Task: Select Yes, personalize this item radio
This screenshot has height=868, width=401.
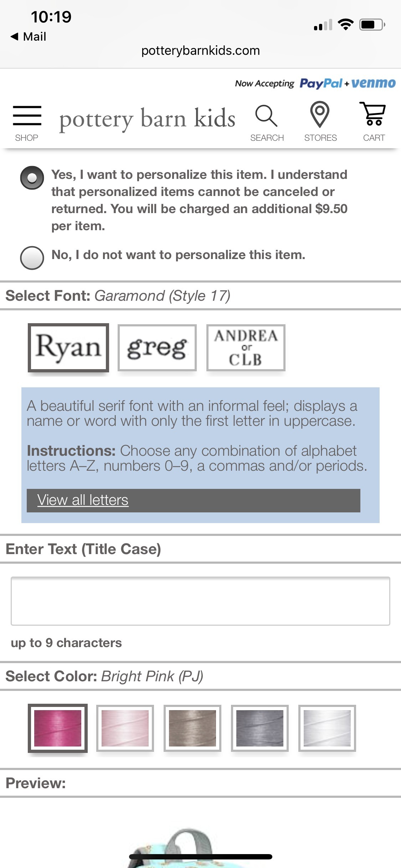Action: [x=32, y=177]
